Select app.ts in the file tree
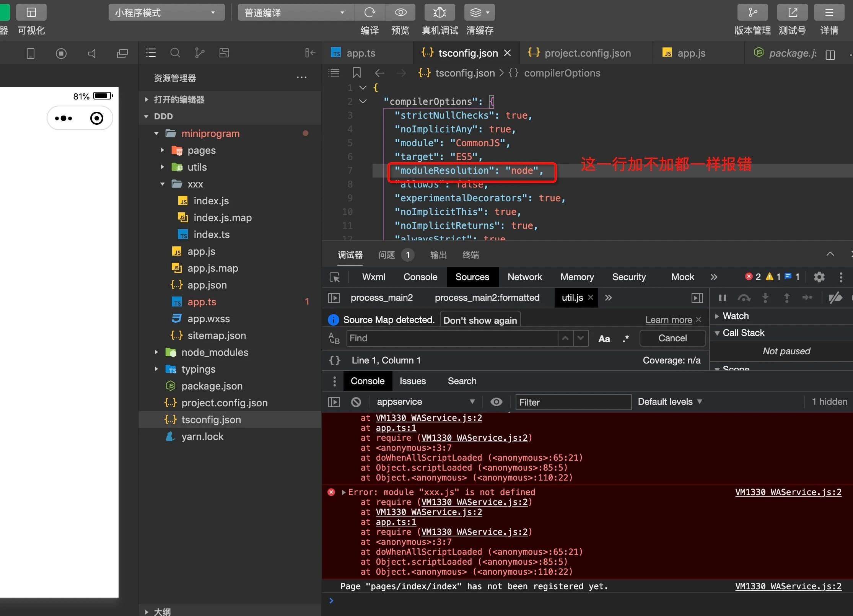The image size is (853, 616). click(x=202, y=302)
